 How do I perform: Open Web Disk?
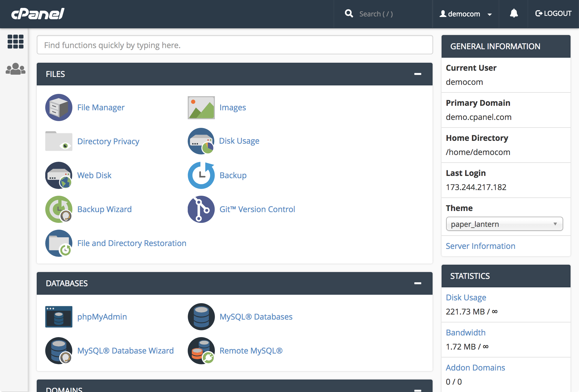point(94,175)
